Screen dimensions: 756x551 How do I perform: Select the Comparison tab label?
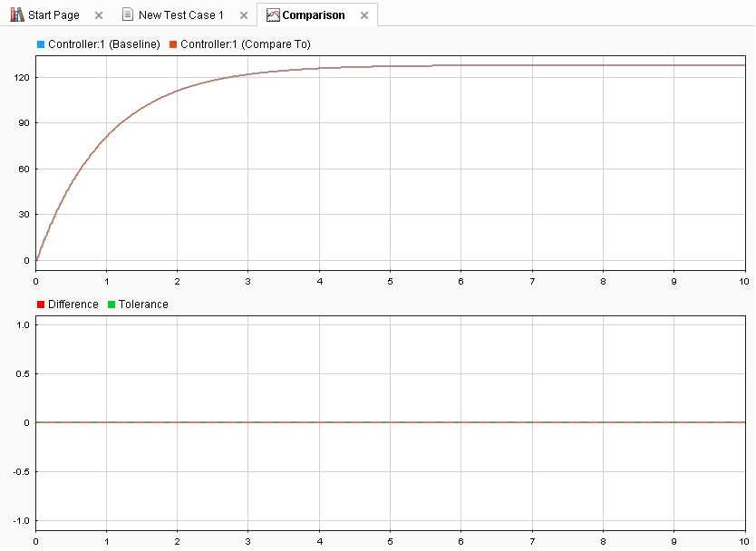pyautogui.click(x=314, y=14)
